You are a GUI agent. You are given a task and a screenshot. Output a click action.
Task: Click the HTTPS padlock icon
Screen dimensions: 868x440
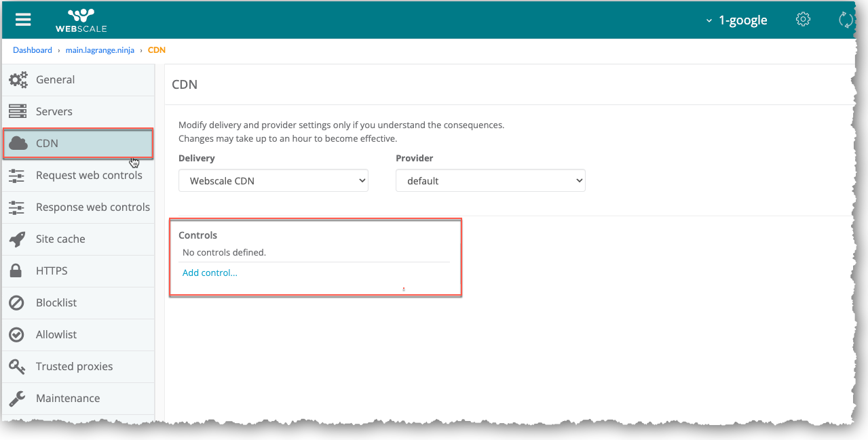tap(17, 271)
